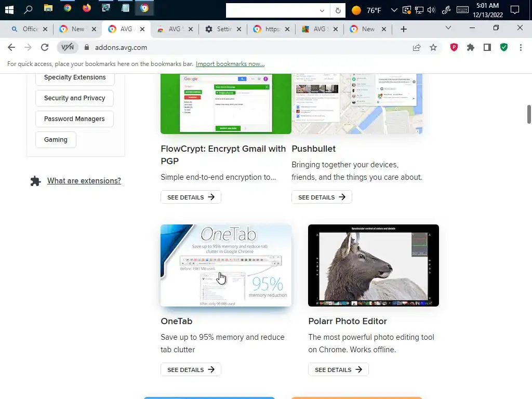Toggle the VPN button in address bar
Screen dimensions: 532x399
(68, 47)
